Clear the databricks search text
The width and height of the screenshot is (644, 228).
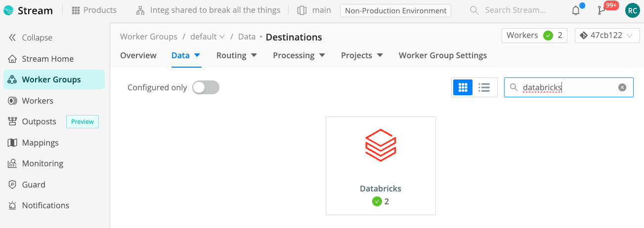coord(622,87)
